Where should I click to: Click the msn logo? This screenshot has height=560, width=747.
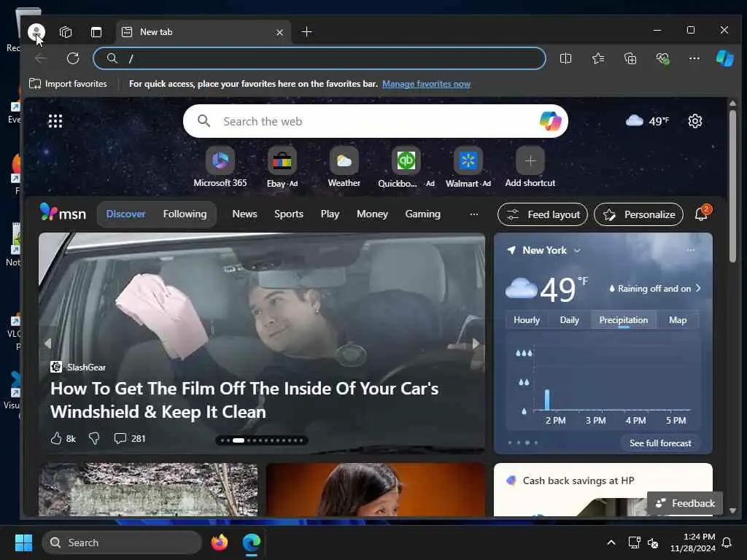point(63,213)
